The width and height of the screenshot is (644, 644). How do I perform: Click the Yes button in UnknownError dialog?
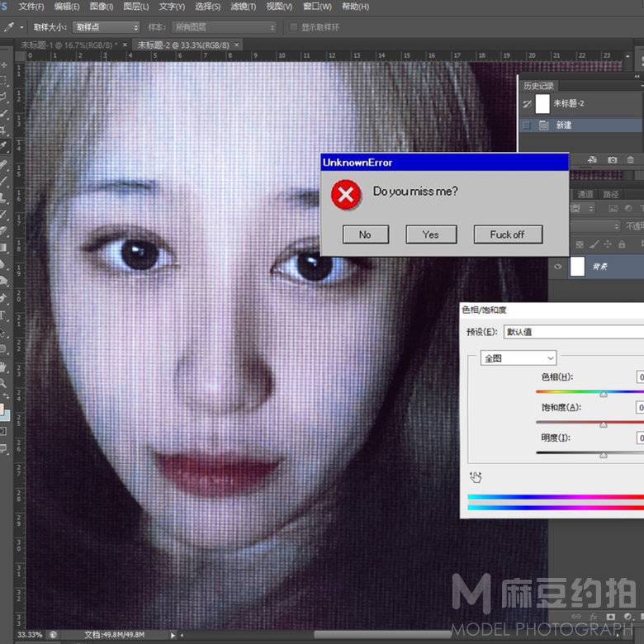tap(431, 234)
